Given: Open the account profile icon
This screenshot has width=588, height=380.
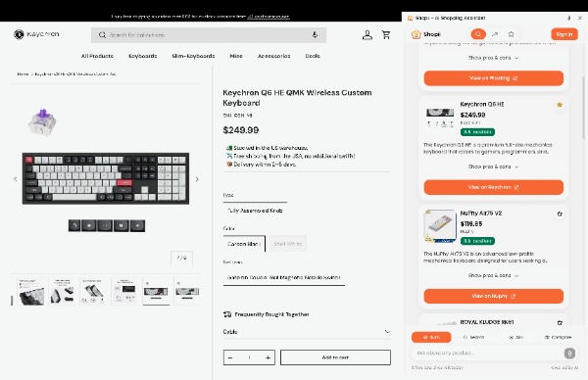Looking at the screenshot, I should click(x=367, y=35).
